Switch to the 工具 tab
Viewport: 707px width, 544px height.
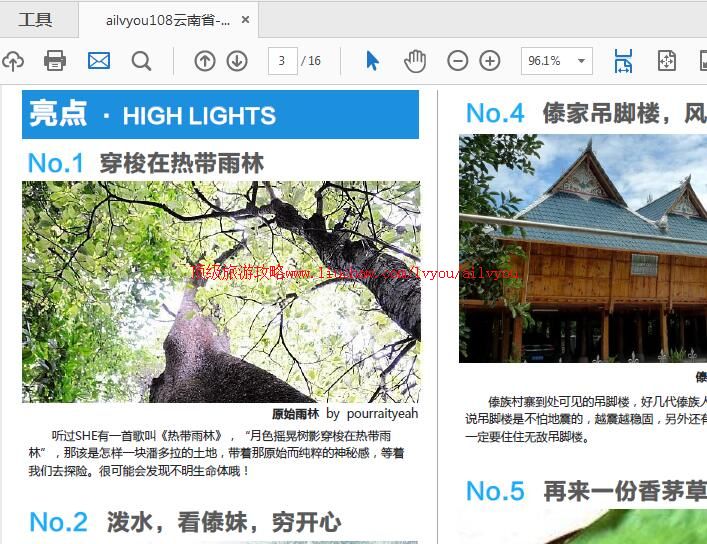(x=36, y=20)
